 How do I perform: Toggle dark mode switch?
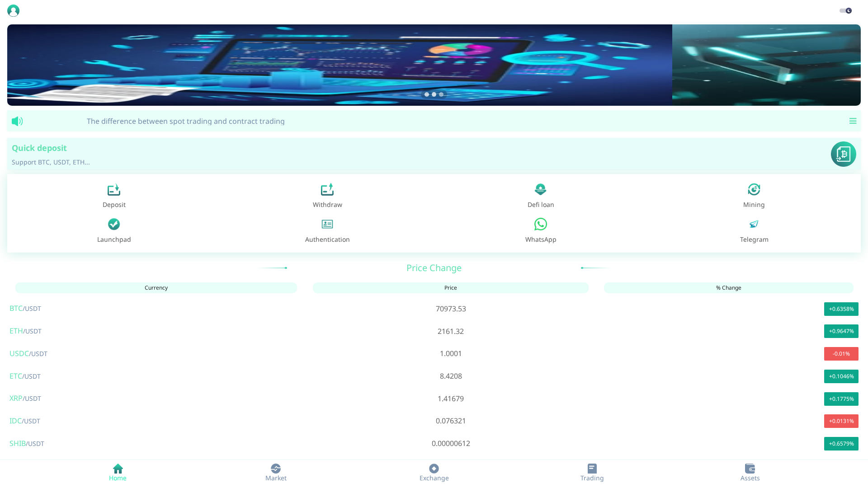[845, 10]
